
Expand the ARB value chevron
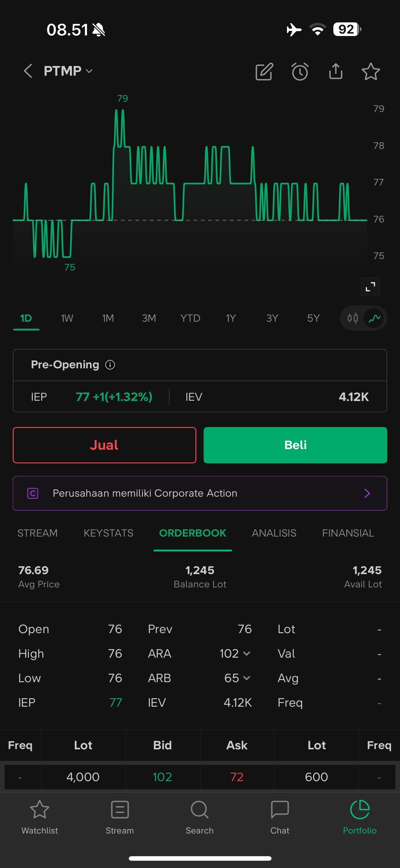(x=247, y=678)
